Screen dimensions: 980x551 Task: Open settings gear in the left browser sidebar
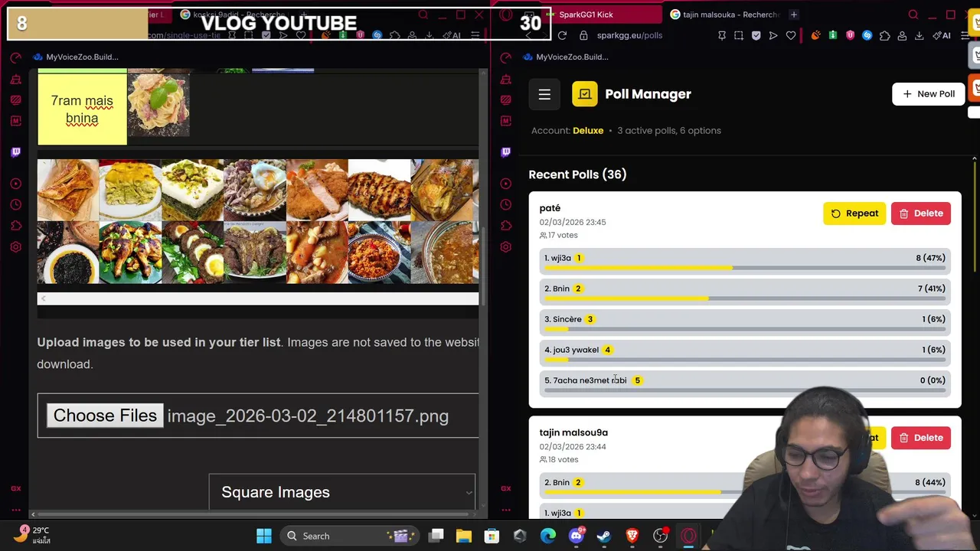click(15, 247)
